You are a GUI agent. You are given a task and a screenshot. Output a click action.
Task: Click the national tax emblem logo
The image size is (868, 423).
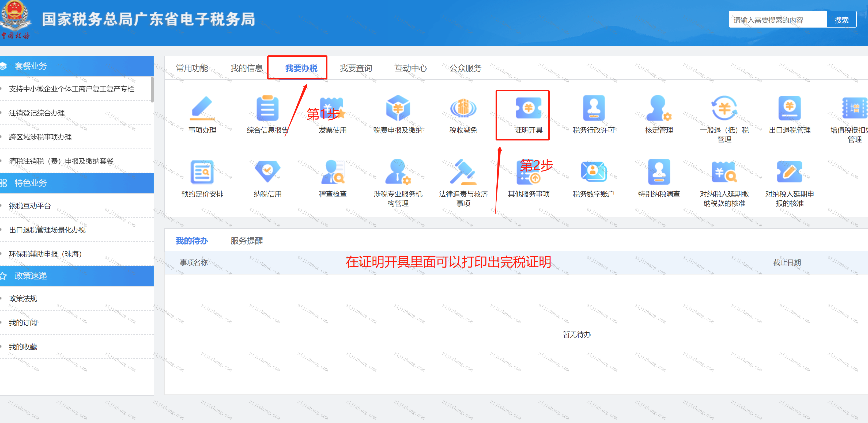click(15, 20)
